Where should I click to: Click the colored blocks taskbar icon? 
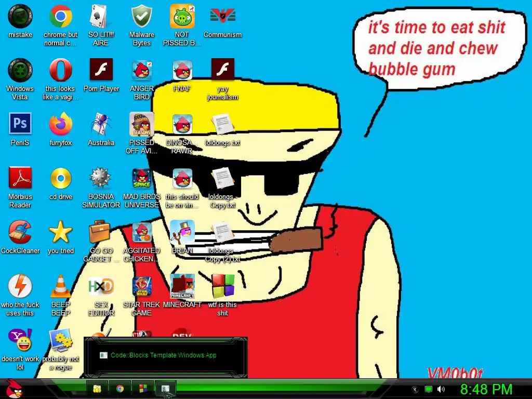[143, 389]
